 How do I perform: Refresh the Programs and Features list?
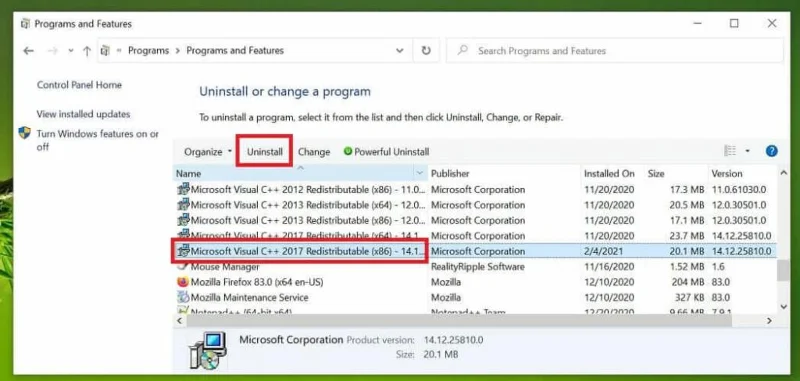426,50
